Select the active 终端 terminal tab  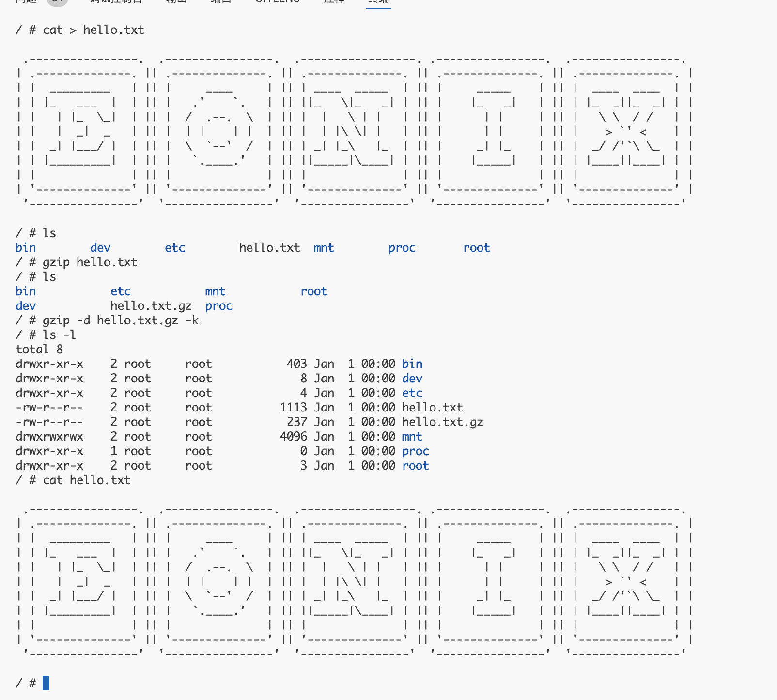pos(378,1)
